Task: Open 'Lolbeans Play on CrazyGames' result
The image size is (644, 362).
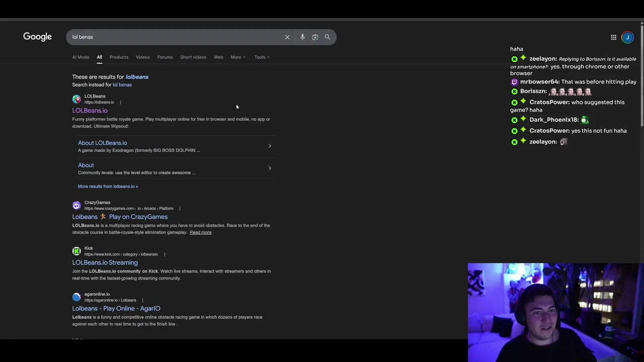Action: 120,217
